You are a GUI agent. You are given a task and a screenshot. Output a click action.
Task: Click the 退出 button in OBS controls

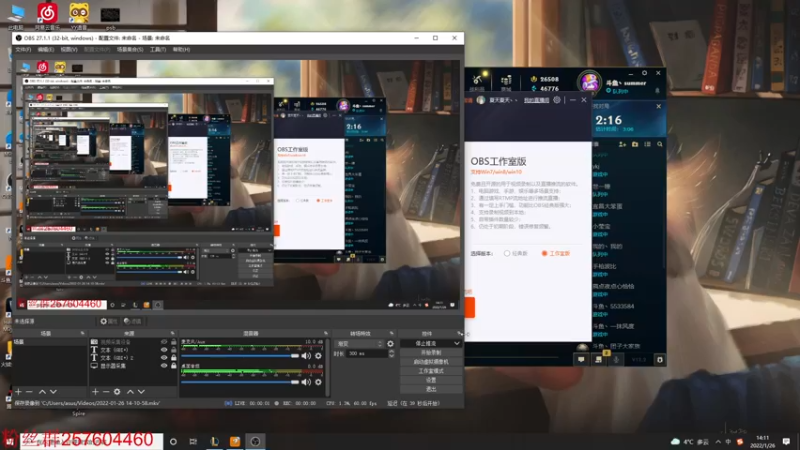coord(431,389)
